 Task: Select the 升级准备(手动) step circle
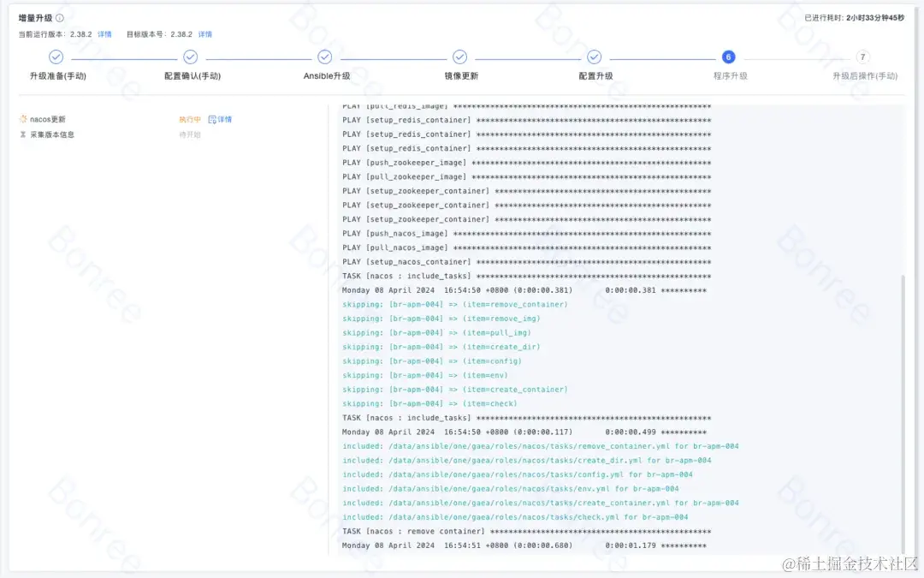56,57
